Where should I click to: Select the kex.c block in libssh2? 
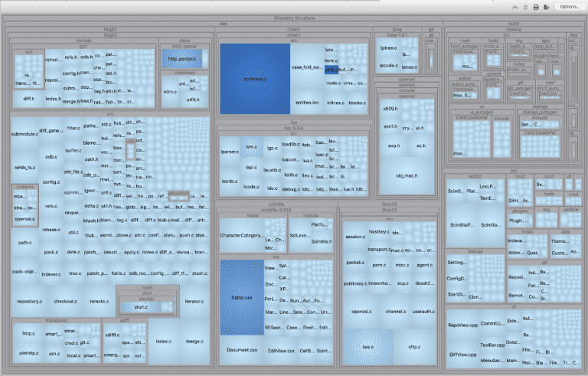[367, 347]
